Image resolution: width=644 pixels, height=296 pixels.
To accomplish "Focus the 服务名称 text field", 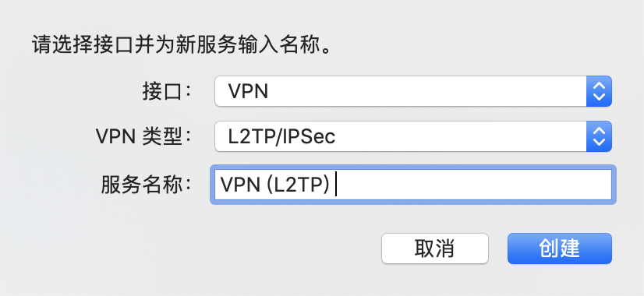I will [413, 185].
